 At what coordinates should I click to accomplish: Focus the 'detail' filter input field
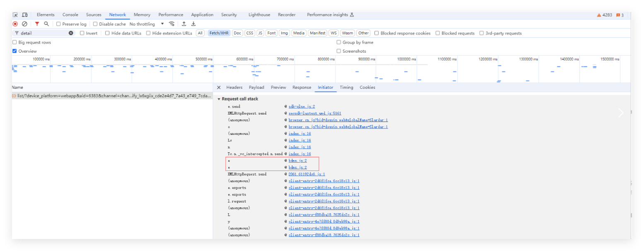(x=44, y=33)
